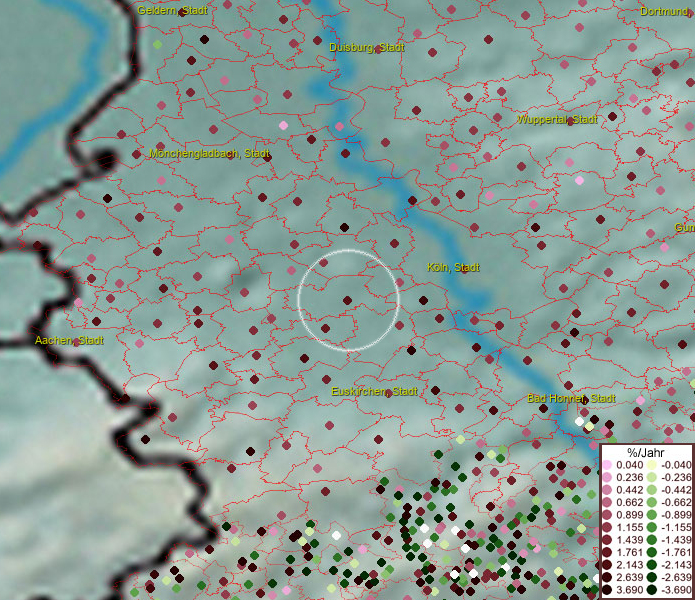Image resolution: width=695 pixels, height=600 pixels.
Task: Click the 0.236 legend color swatch
Action: tap(607, 477)
